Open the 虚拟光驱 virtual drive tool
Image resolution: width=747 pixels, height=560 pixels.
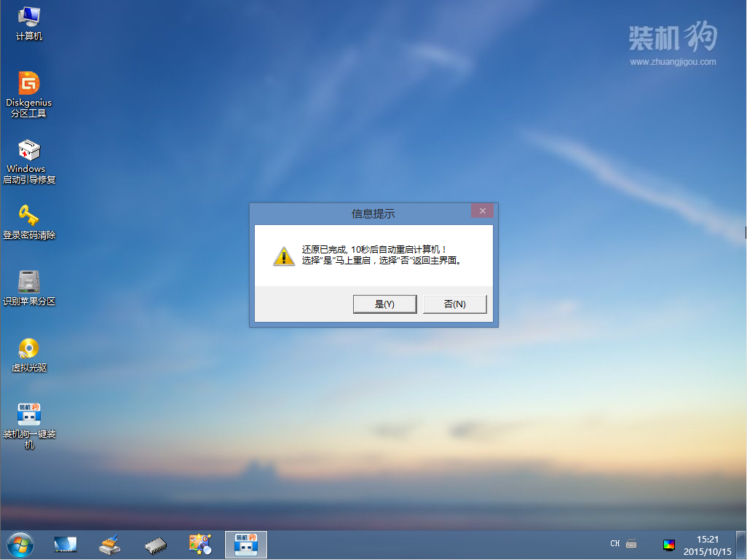[28, 348]
